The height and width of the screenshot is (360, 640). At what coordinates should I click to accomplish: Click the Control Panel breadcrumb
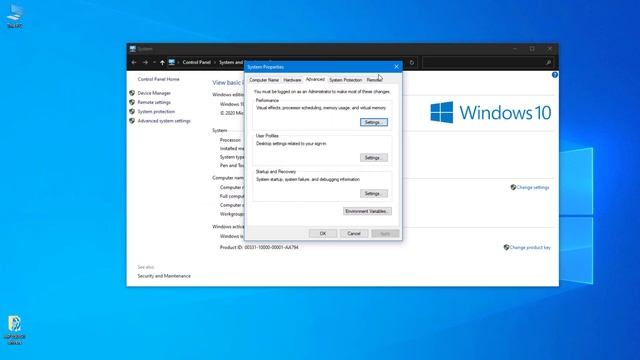(197, 62)
